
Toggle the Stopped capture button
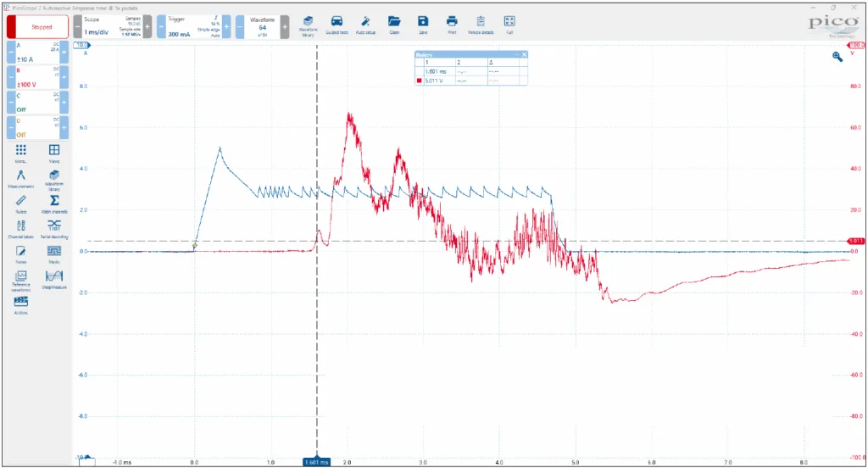tap(36, 26)
